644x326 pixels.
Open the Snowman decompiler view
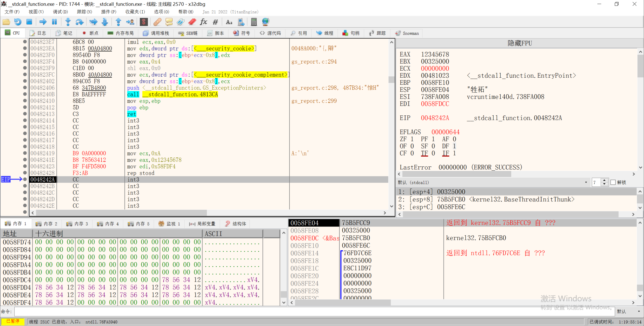pos(407,33)
